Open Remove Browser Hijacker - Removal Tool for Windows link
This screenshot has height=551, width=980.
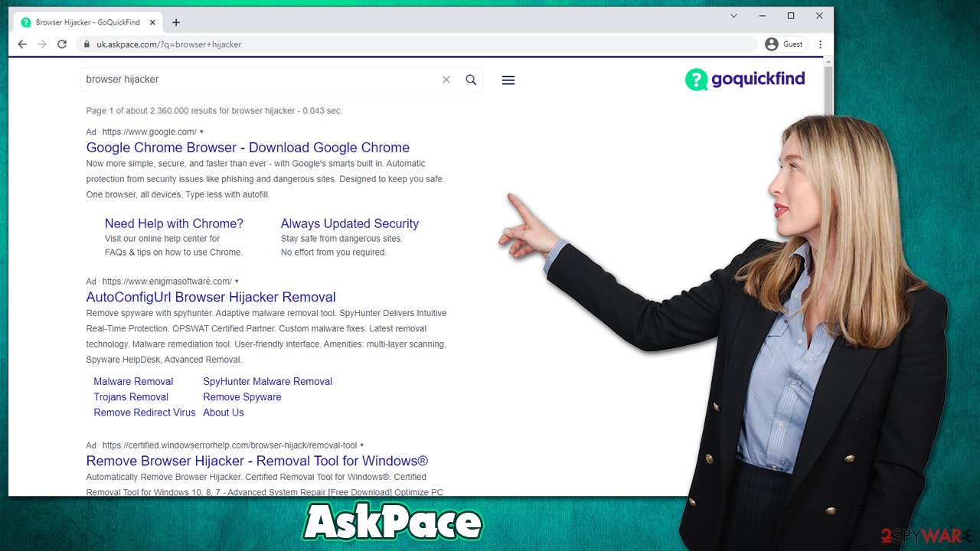click(257, 461)
